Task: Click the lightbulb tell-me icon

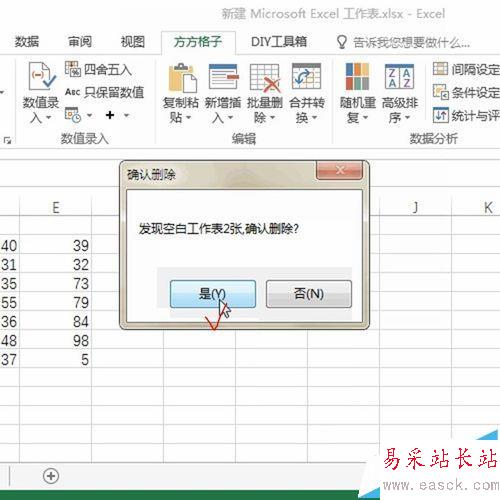Action: tap(342, 42)
